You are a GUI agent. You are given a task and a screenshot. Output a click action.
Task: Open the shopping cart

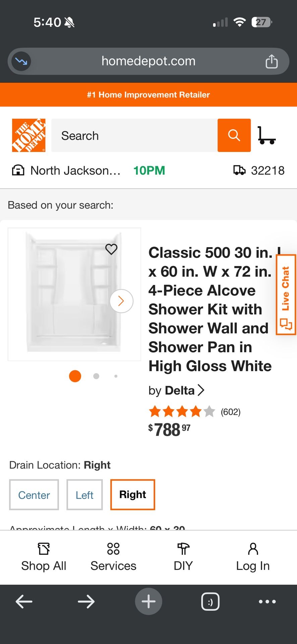pyautogui.click(x=266, y=136)
